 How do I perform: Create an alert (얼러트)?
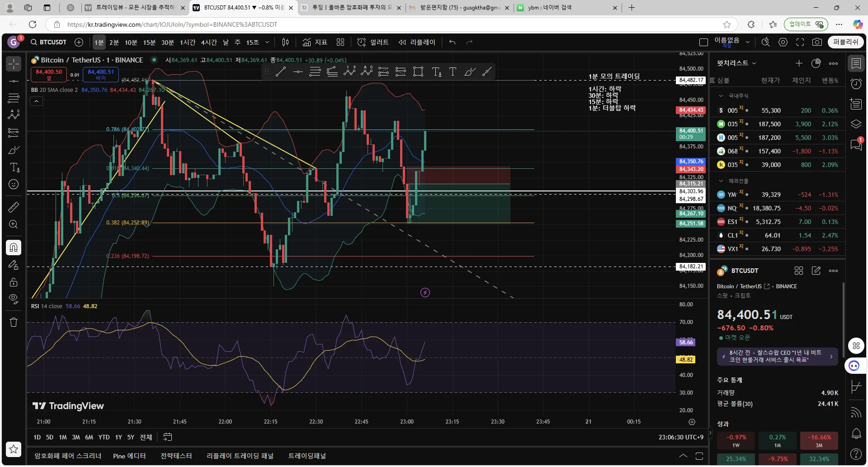(x=373, y=42)
